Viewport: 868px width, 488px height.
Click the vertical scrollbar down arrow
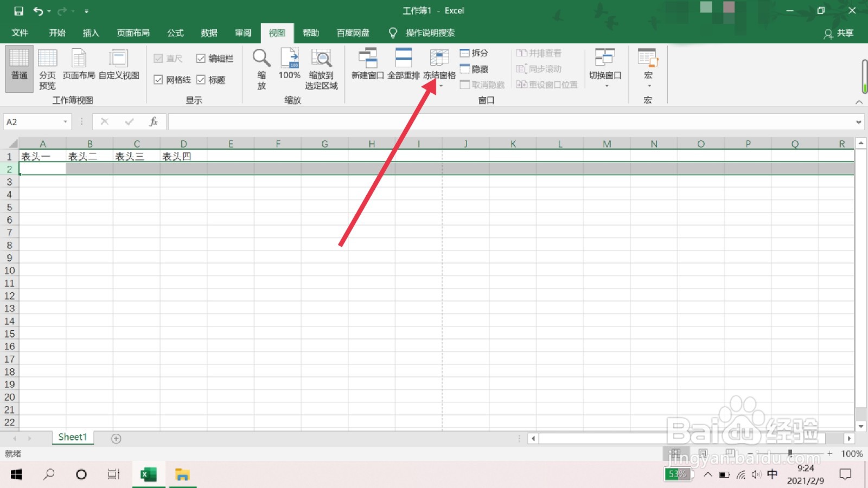(861, 426)
